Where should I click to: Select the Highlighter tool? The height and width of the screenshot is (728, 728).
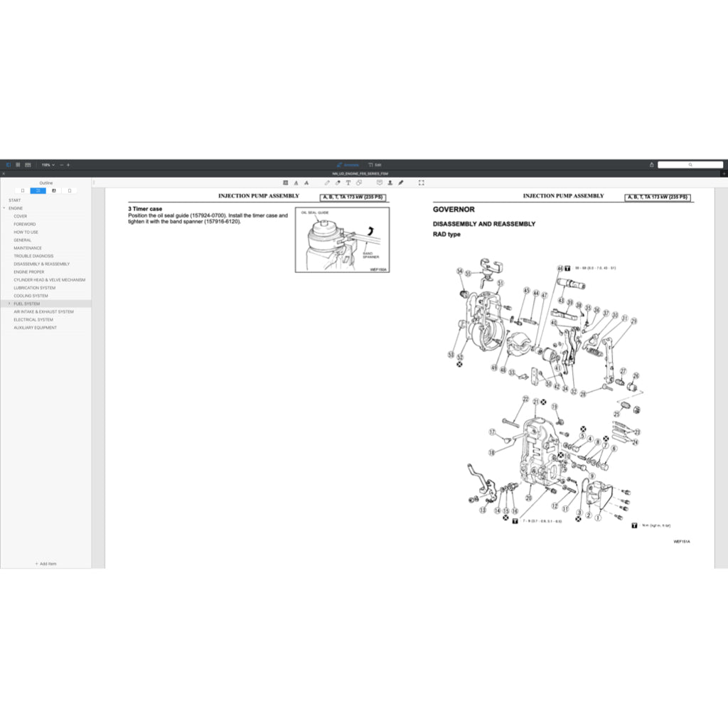pyautogui.click(x=337, y=183)
